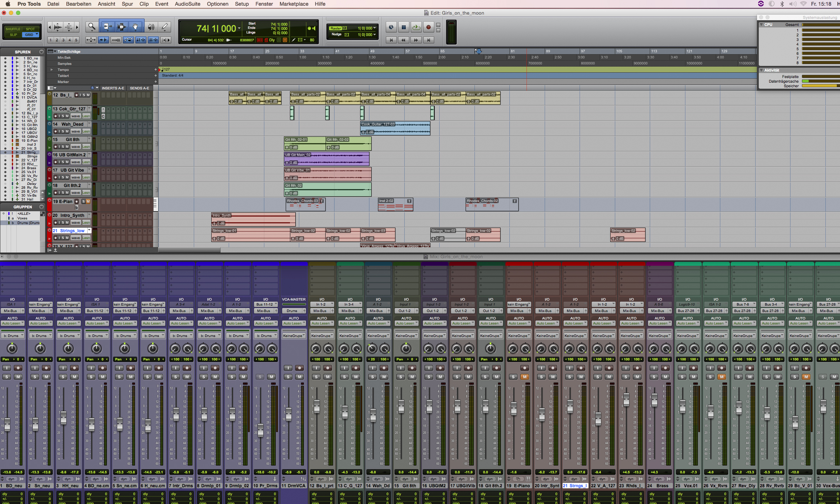Image resolution: width=840 pixels, height=504 pixels.
Task: Select the Zoomer magnifying glass tool
Action: pyautogui.click(x=92, y=27)
